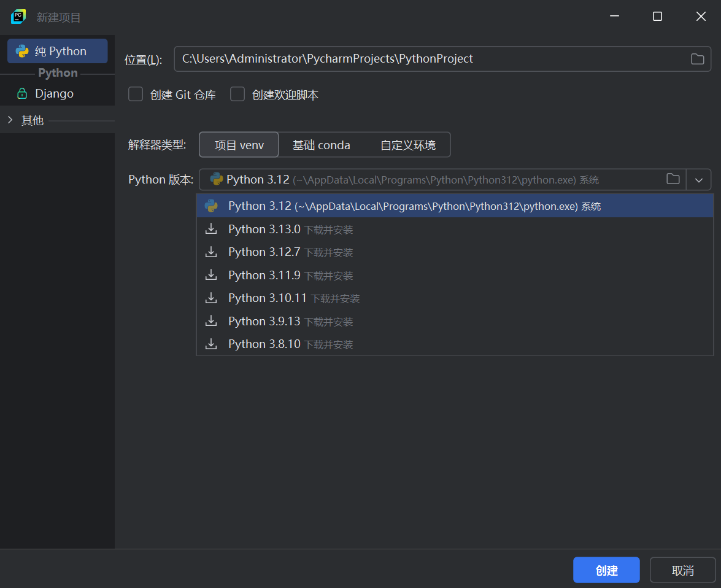Click download icon beside Python 3.8.10
The width and height of the screenshot is (721, 588).
pos(211,344)
